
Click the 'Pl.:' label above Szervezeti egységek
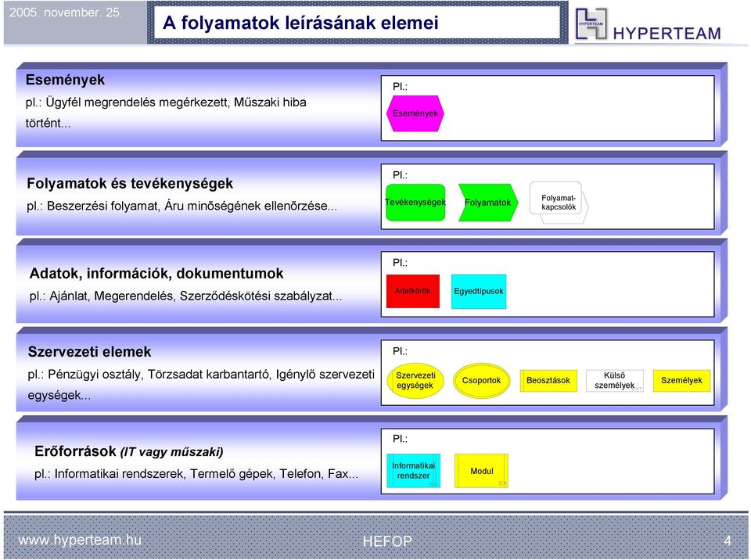(400, 351)
